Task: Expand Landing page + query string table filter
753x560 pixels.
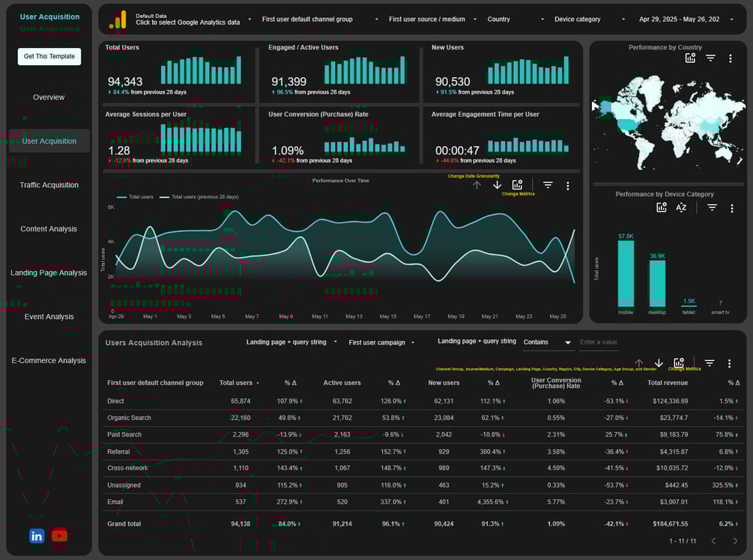Action: (291, 342)
